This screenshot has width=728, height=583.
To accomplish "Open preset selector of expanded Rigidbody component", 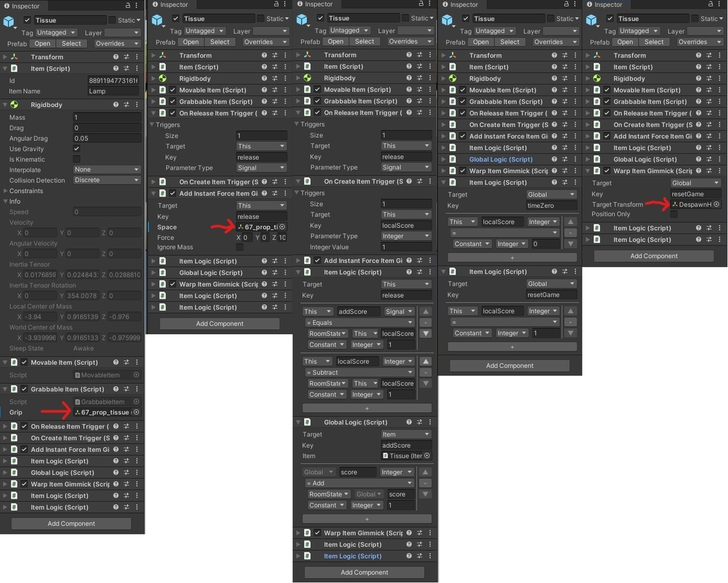I will pyautogui.click(x=126, y=105).
